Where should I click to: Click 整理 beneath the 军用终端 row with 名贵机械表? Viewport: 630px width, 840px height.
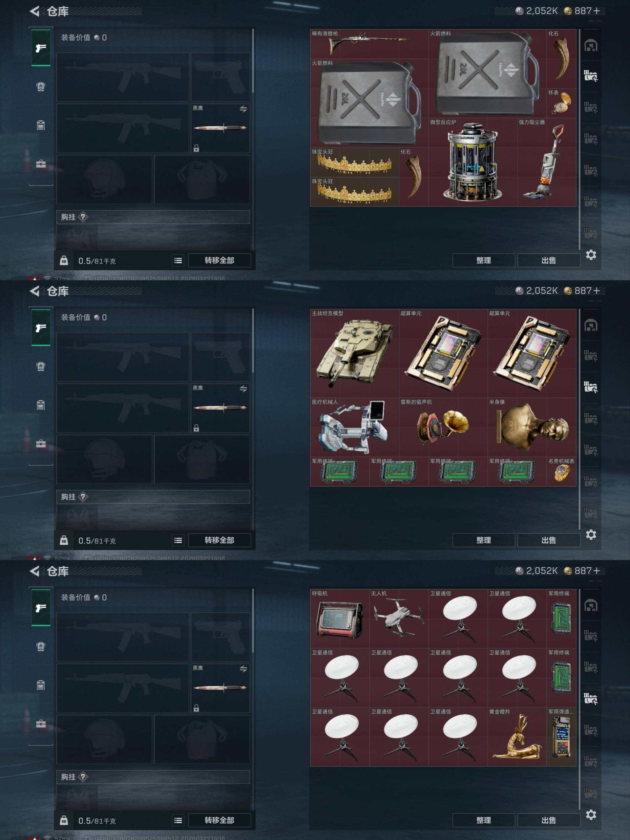483,540
